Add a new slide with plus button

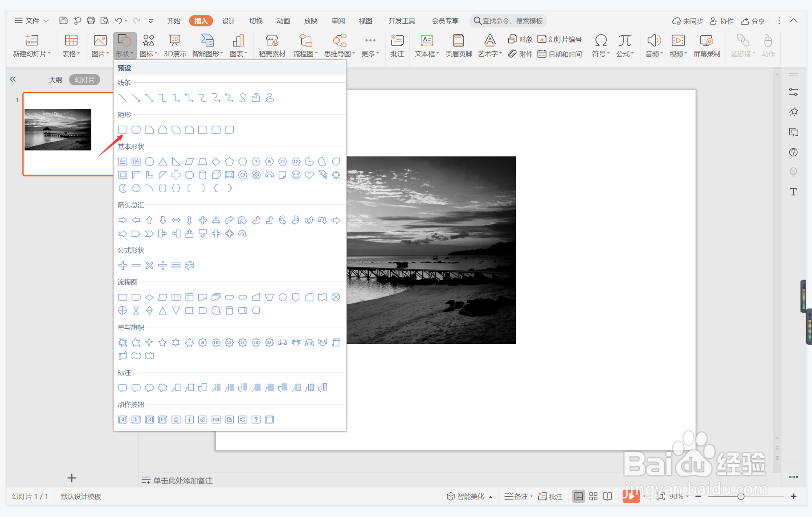pos(72,478)
